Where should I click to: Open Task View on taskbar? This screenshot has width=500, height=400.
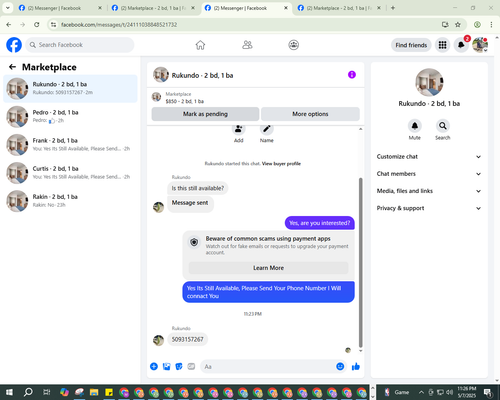(x=47, y=392)
